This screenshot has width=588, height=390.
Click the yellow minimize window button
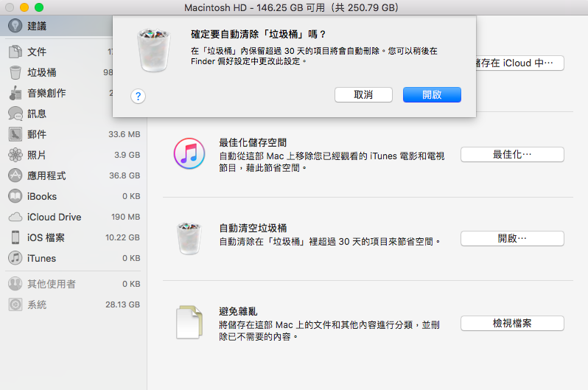coord(24,7)
